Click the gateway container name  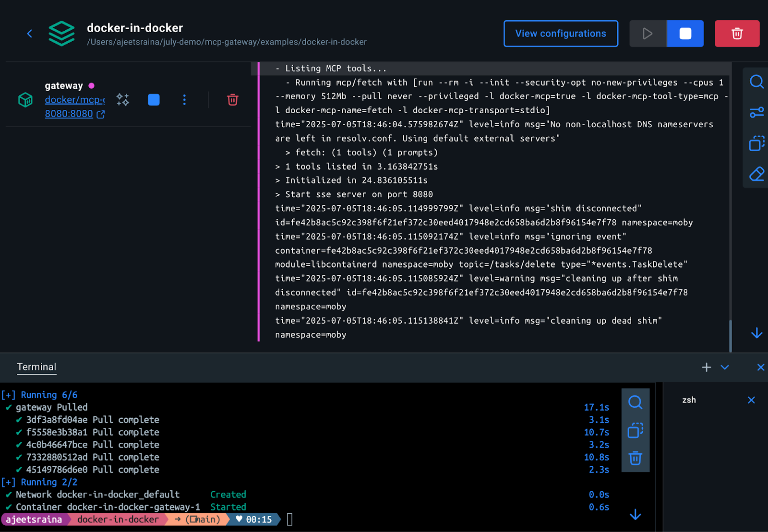pyautogui.click(x=64, y=86)
